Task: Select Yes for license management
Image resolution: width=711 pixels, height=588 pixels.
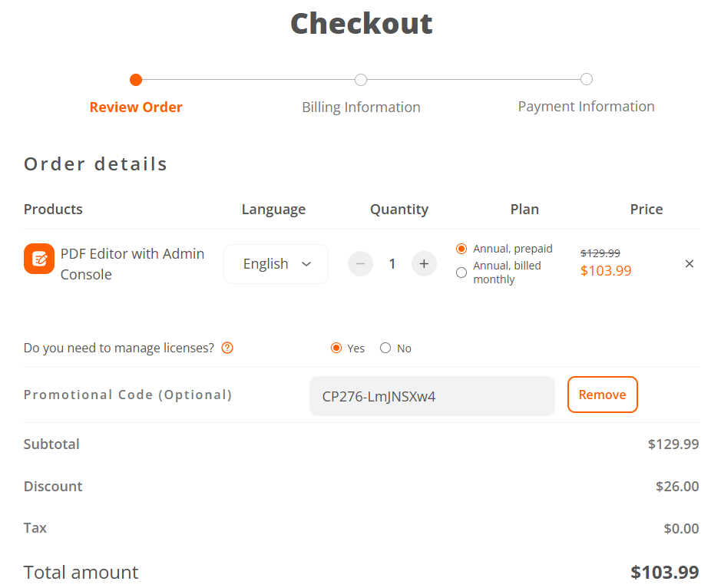Action: pos(336,348)
